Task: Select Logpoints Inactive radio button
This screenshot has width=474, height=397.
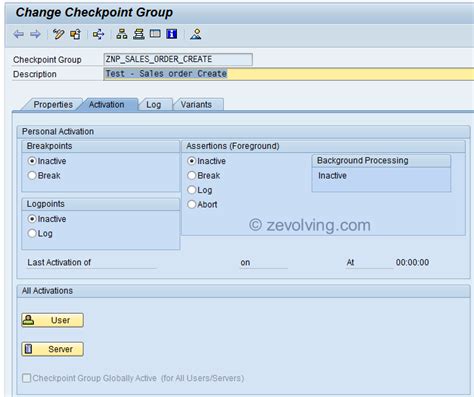Action: click(x=32, y=219)
